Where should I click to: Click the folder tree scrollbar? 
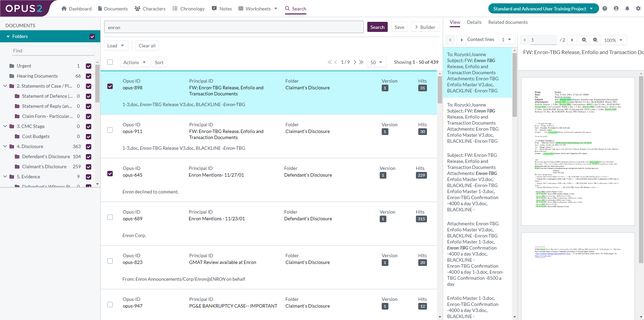coord(97,83)
